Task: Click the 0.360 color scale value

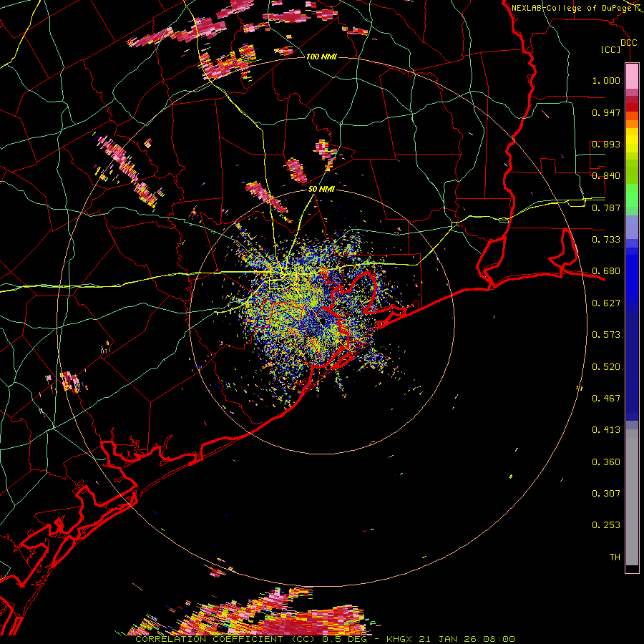Action: (x=606, y=462)
